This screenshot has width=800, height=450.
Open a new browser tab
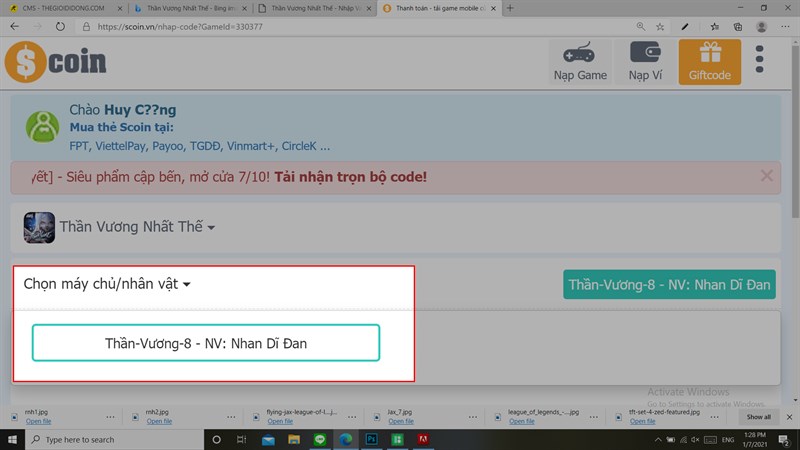(x=510, y=8)
